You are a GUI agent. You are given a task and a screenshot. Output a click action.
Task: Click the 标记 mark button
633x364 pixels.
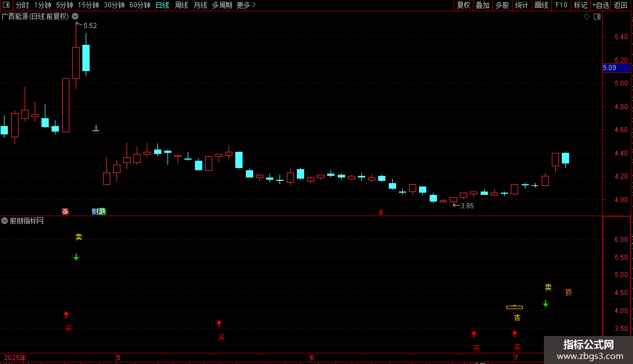(580, 5)
